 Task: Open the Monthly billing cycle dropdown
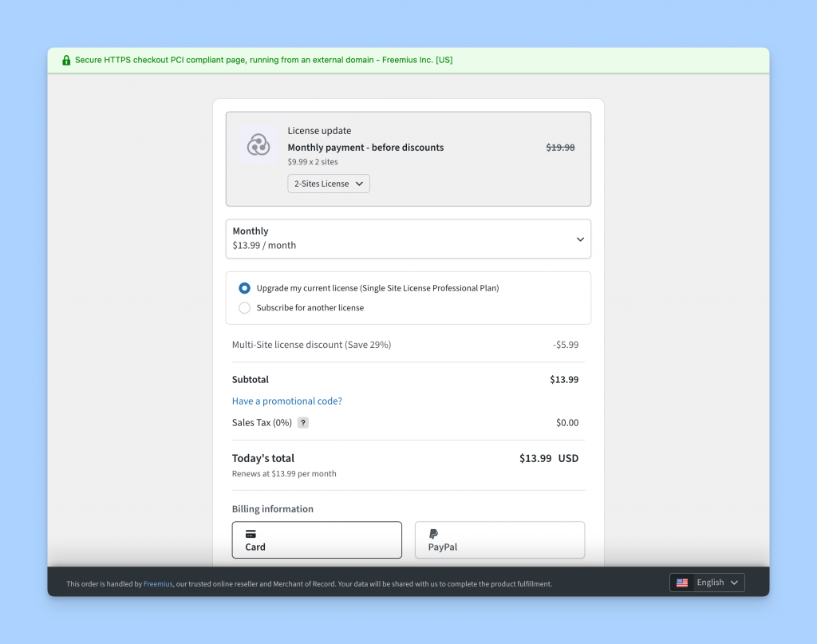[408, 239]
